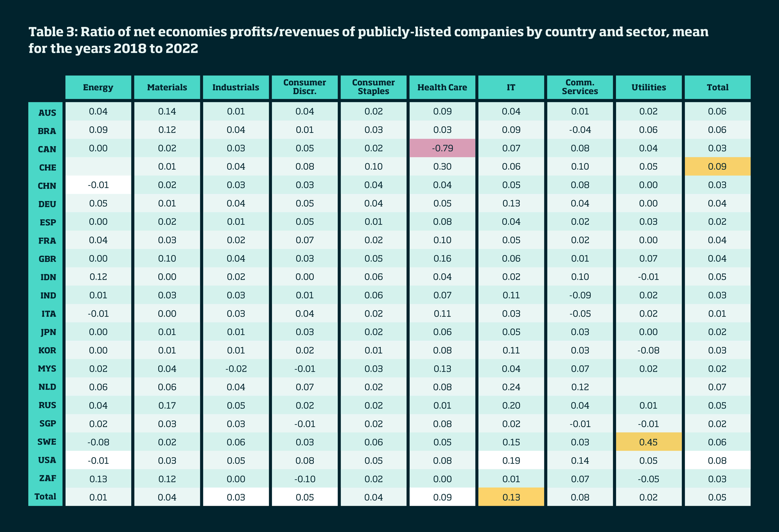779x532 pixels.
Task: Click the highlighted SWE Utilities value 0.45
Action: click(649, 442)
